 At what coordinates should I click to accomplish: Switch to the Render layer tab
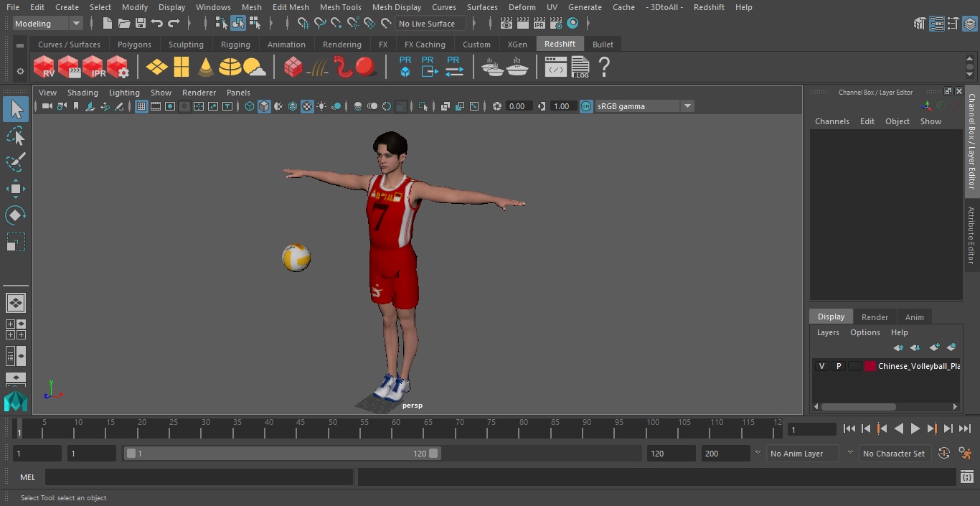pyautogui.click(x=875, y=317)
